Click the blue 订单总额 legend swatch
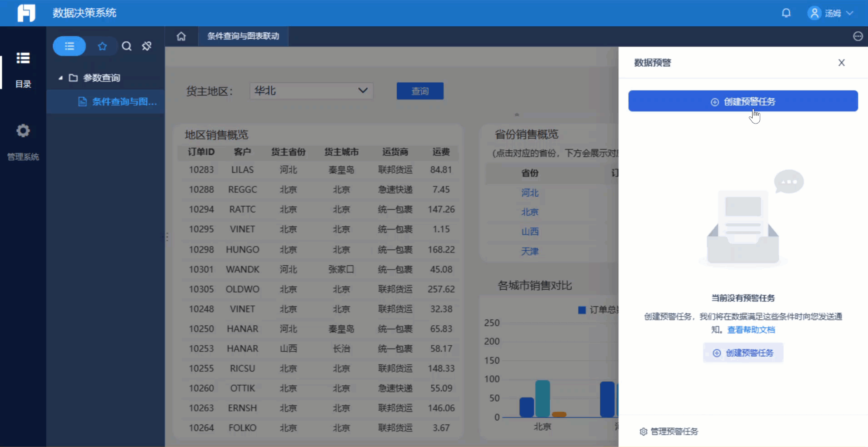Image resolution: width=868 pixels, height=447 pixels. click(582, 310)
